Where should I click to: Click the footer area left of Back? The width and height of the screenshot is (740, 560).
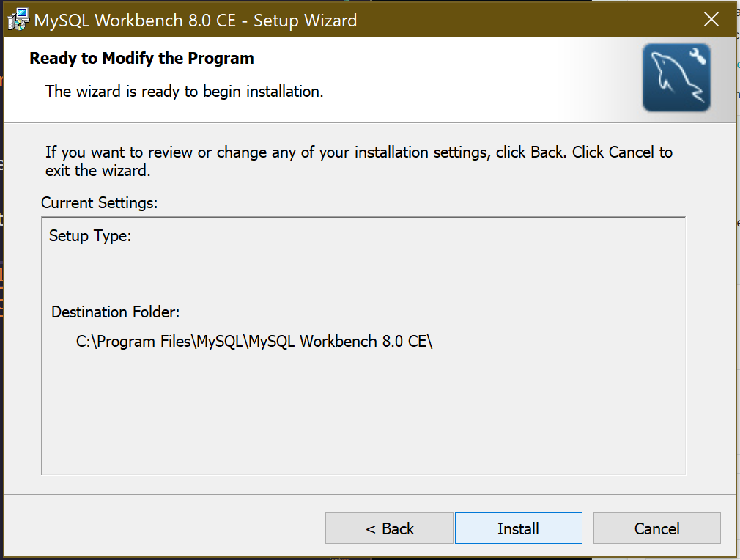pyautogui.click(x=164, y=528)
